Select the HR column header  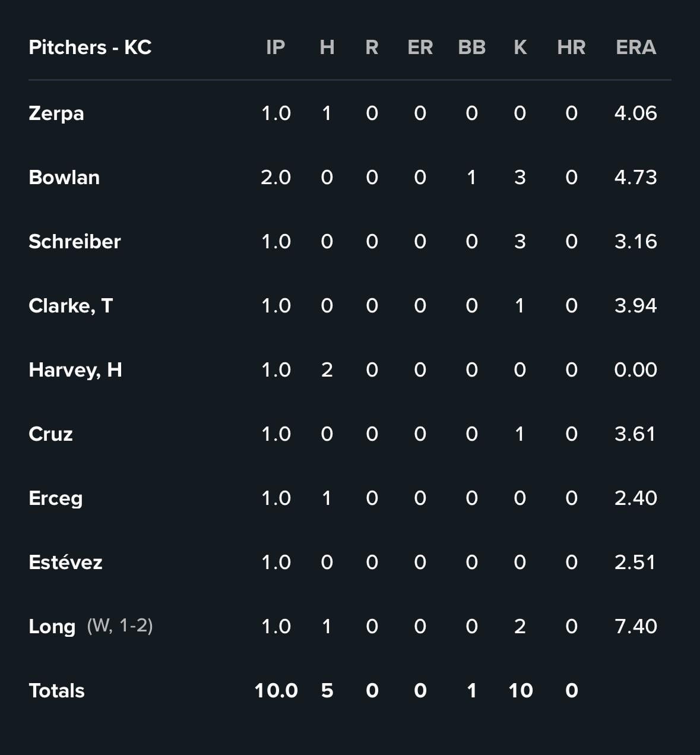pos(571,48)
